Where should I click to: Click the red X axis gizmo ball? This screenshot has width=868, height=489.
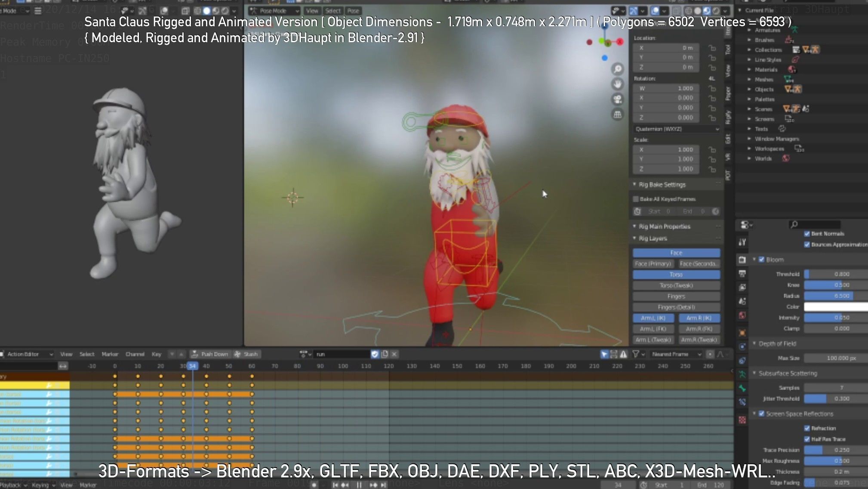pos(620,42)
